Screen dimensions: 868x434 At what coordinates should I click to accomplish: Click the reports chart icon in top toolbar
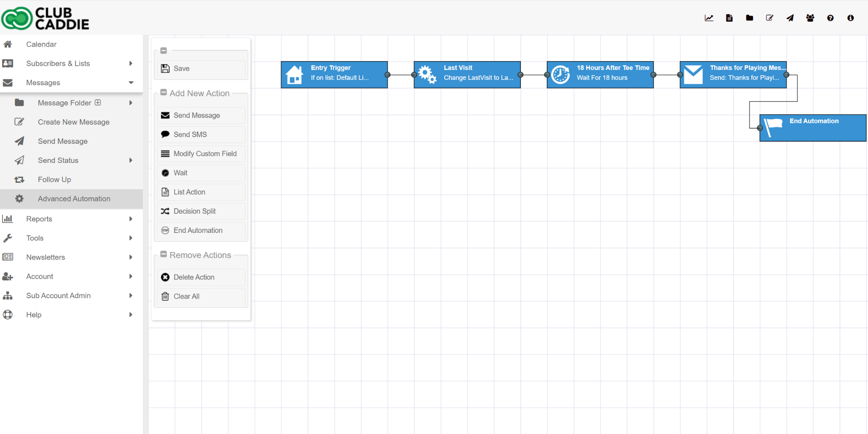click(x=709, y=18)
